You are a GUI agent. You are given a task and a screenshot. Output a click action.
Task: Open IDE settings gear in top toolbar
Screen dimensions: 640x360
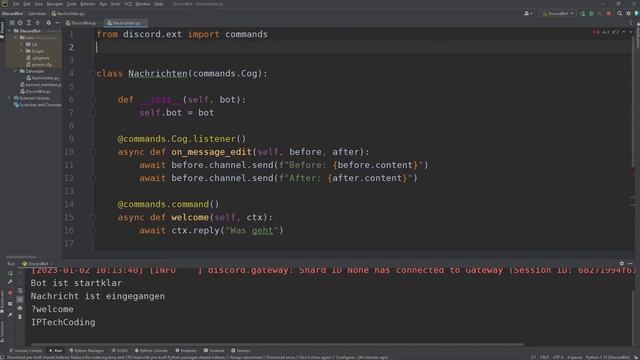tap(628, 13)
